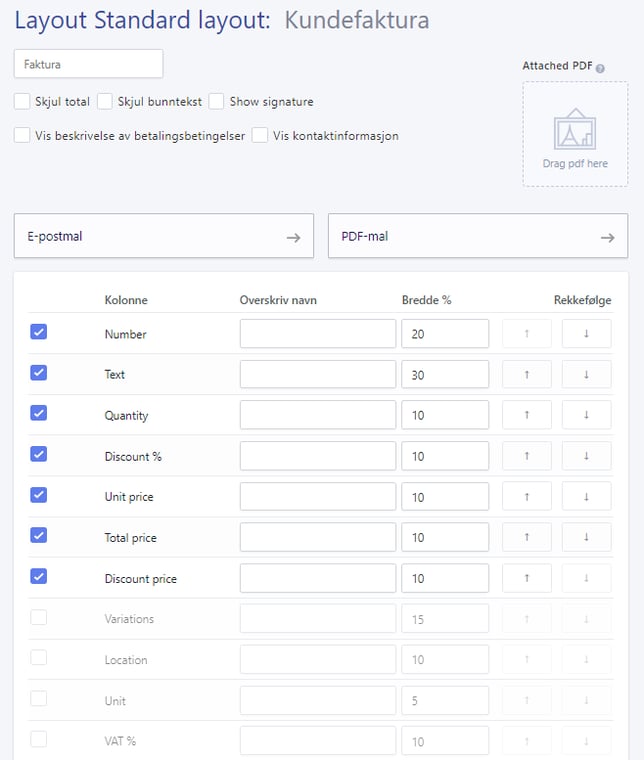Click Overskriv navn field for Text row
644x760 pixels.
317,374
